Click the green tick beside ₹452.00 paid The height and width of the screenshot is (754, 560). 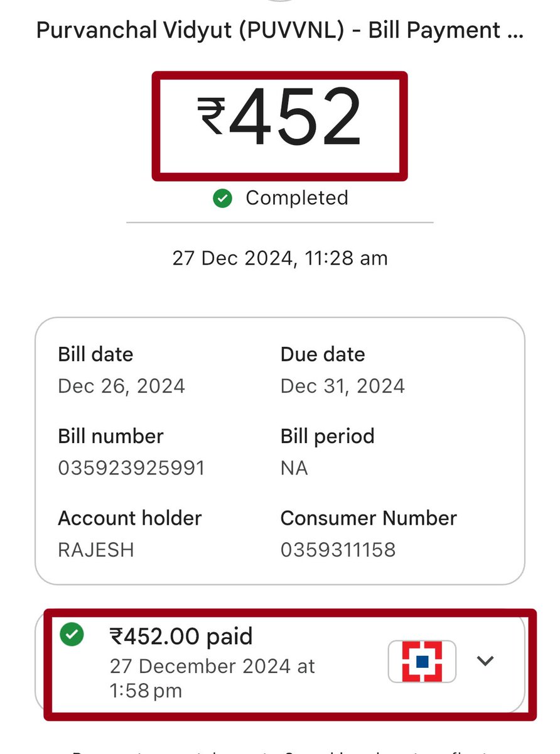[72, 635]
